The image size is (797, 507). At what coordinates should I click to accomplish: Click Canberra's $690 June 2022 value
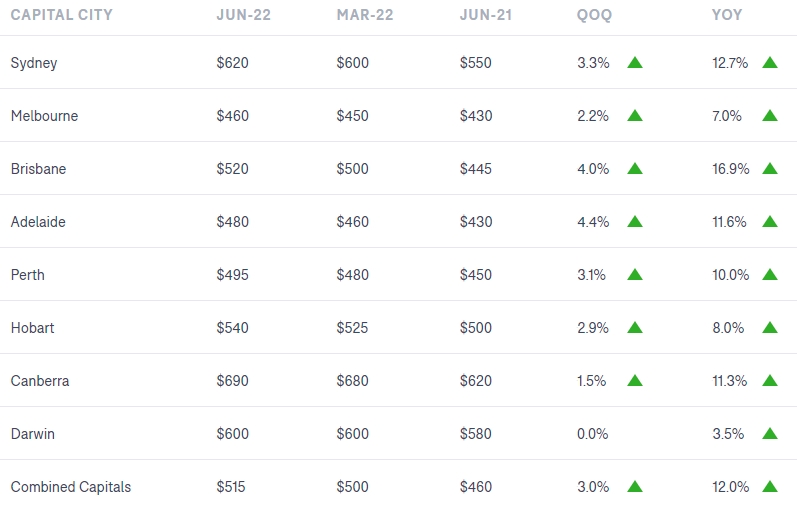pyautogui.click(x=232, y=380)
